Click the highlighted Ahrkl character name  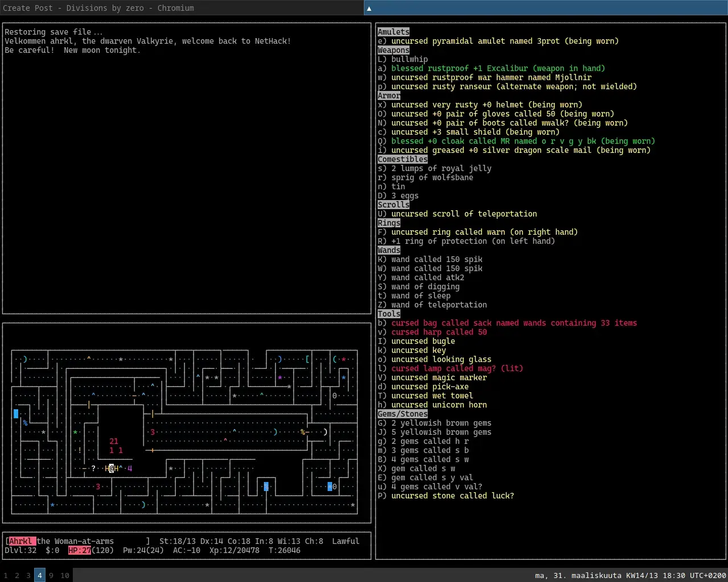click(x=23, y=541)
